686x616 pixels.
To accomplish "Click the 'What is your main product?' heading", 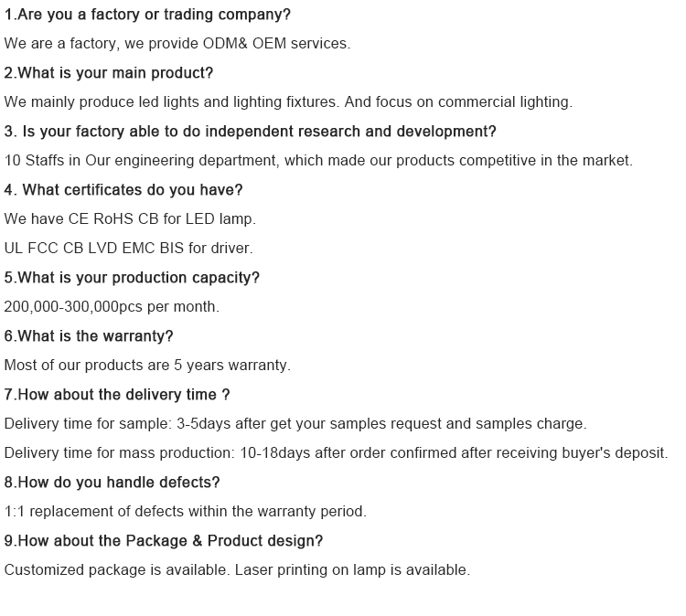I will (109, 72).
